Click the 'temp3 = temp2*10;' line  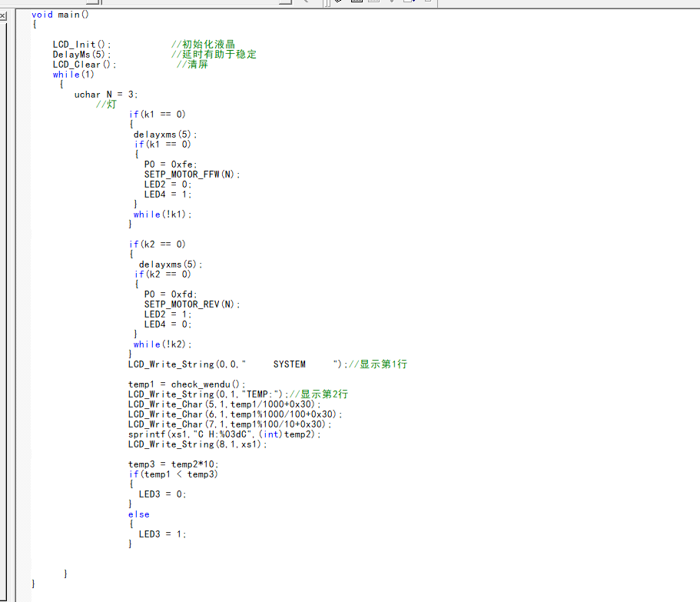(x=173, y=464)
